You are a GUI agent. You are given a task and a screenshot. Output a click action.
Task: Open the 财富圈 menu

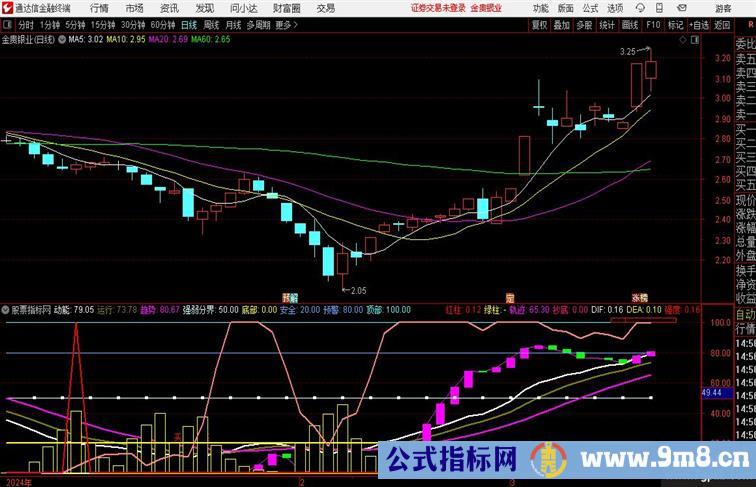coord(286,8)
